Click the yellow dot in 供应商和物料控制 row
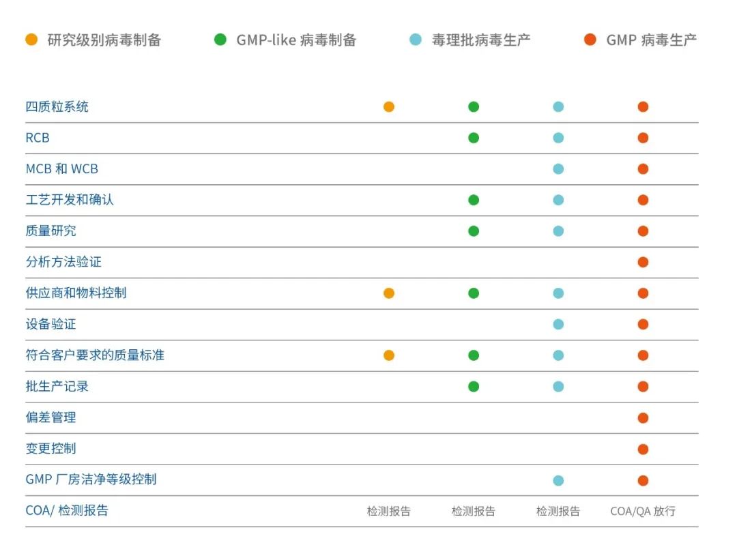This screenshot has height=560, width=737. coord(389,293)
